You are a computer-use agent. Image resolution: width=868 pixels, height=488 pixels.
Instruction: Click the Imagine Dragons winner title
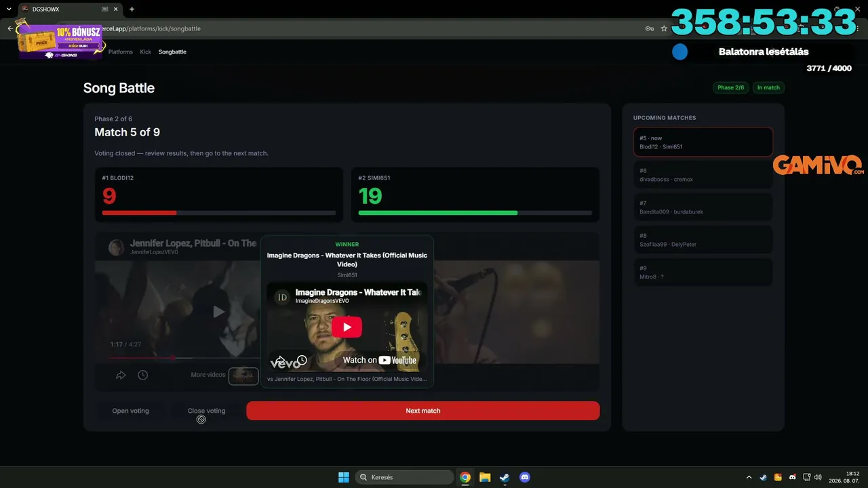coord(347,260)
